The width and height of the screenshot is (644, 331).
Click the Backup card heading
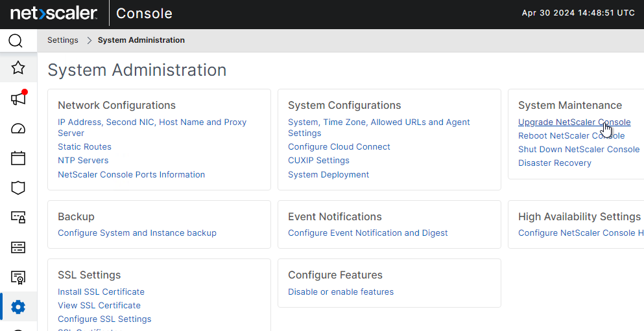76,216
